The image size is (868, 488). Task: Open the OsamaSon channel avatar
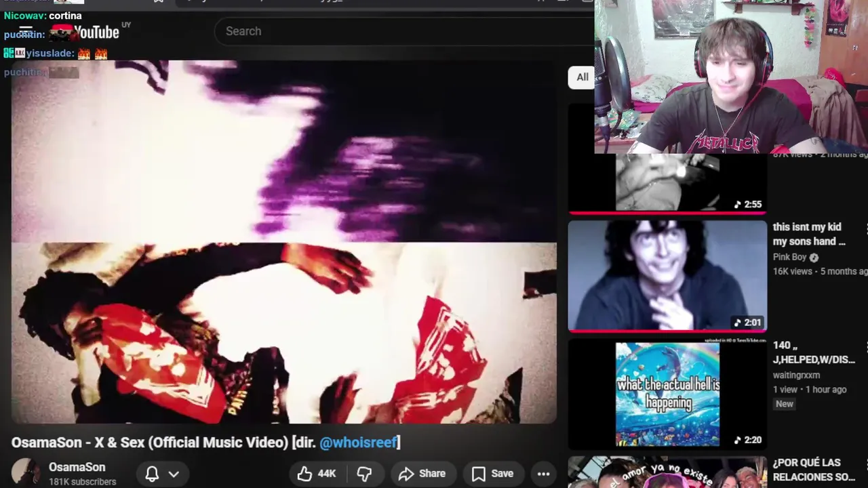tap(26, 473)
